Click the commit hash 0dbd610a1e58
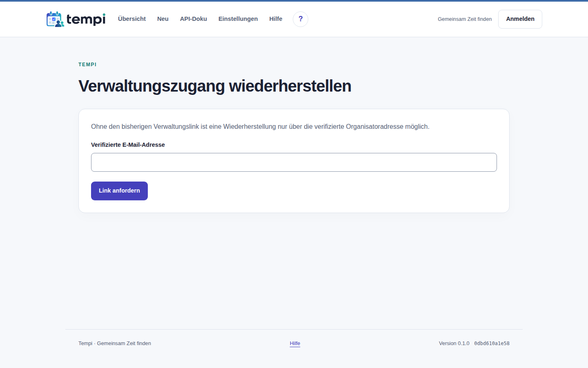 pyautogui.click(x=492, y=343)
